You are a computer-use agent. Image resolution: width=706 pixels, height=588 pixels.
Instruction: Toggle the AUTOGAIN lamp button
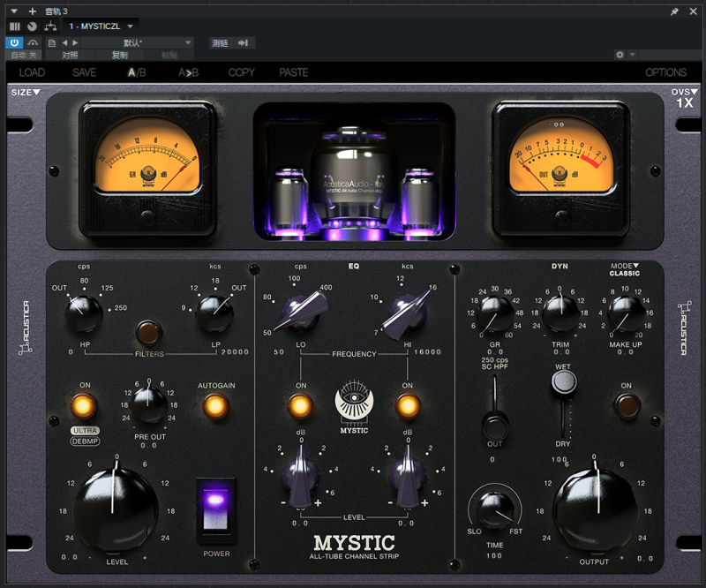point(215,406)
